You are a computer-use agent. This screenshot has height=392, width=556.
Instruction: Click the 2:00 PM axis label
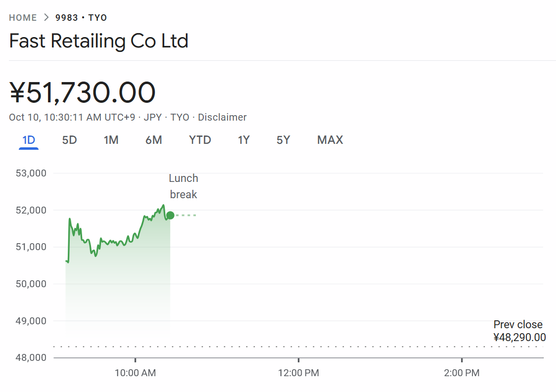click(462, 373)
